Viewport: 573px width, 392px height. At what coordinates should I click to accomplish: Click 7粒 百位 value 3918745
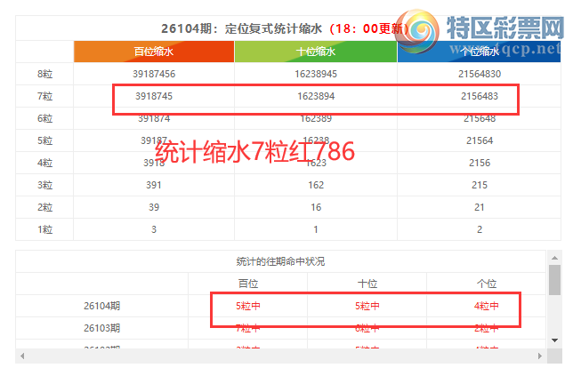(154, 96)
